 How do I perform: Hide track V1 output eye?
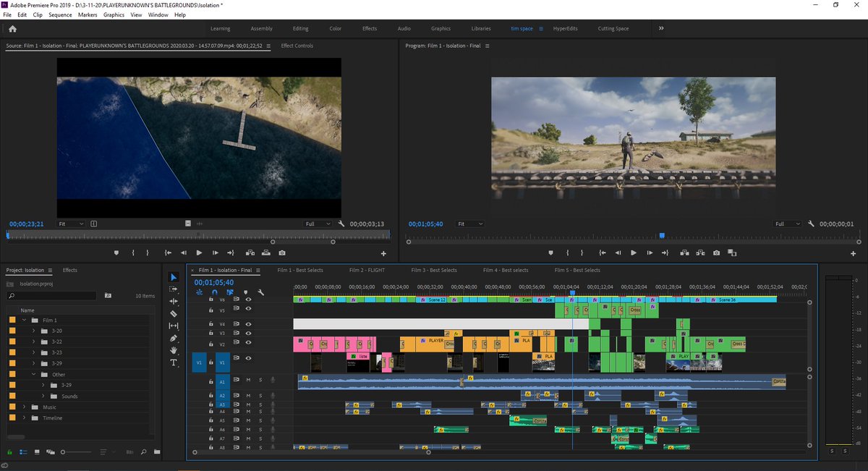pyautogui.click(x=248, y=358)
